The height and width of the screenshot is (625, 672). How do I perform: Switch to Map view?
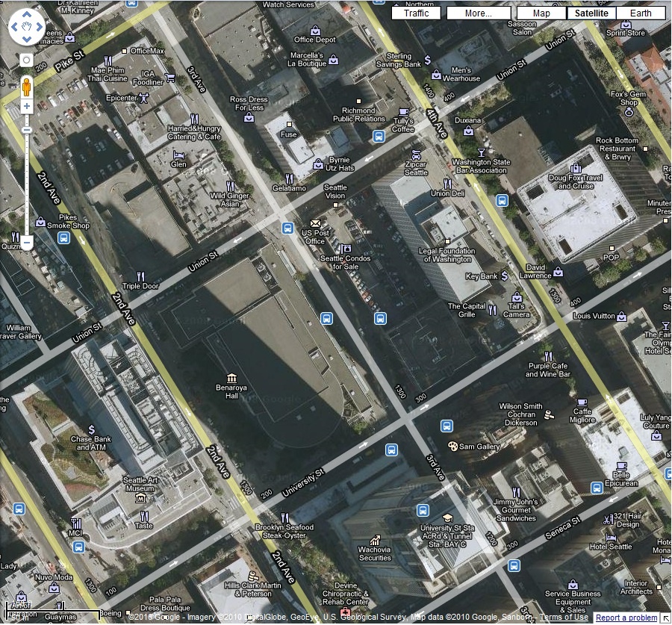pos(542,13)
